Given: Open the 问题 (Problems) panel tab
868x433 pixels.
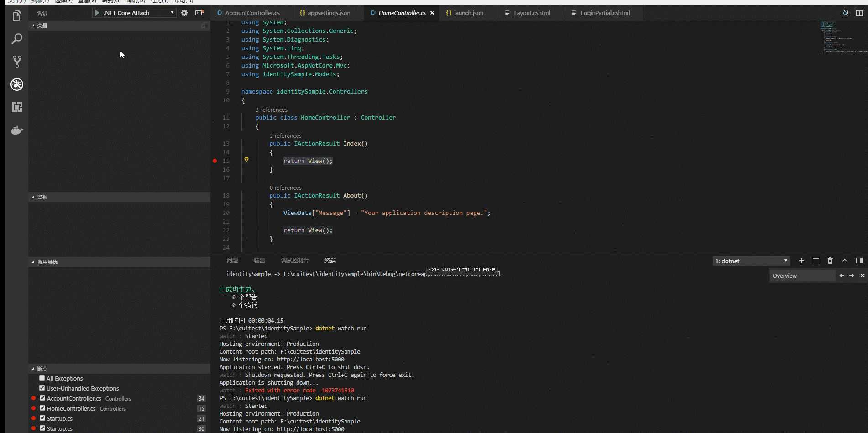Looking at the screenshot, I should pos(232,261).
